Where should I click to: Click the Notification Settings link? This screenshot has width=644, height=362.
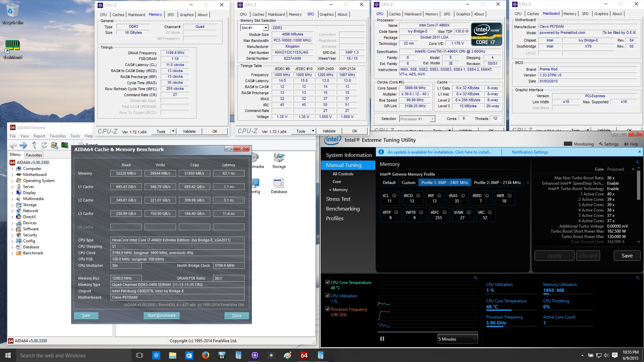[530, 152]
